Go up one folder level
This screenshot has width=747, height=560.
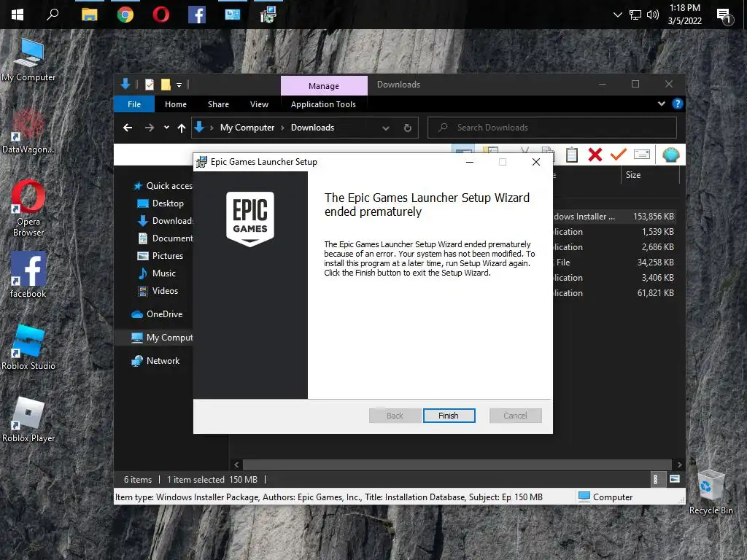(182, 128)
